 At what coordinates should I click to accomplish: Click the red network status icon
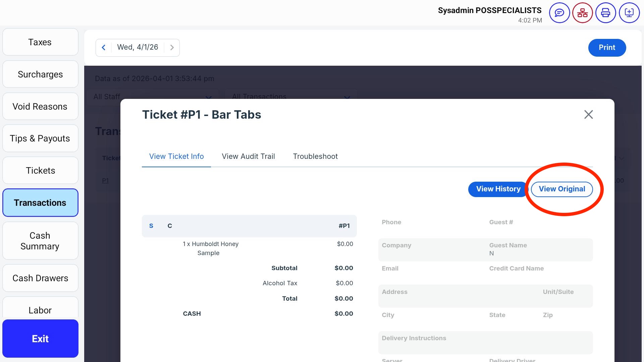click(x=582, y=13)
